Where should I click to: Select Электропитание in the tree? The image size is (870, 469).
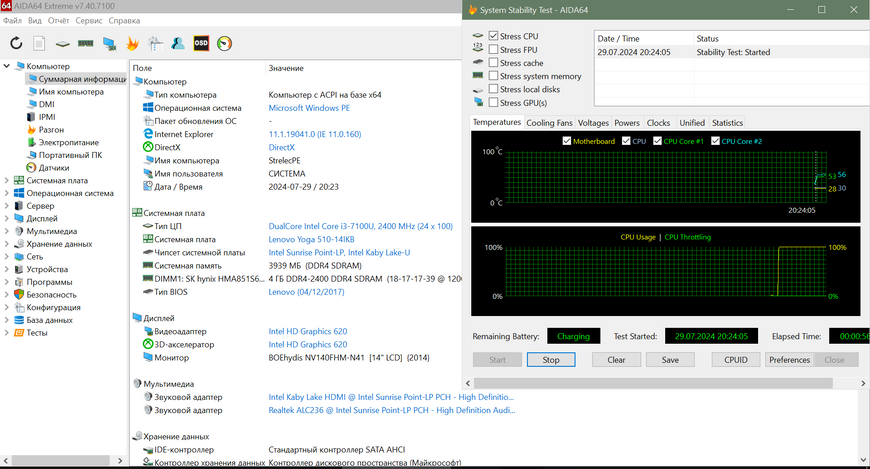(x=69, y=143)
